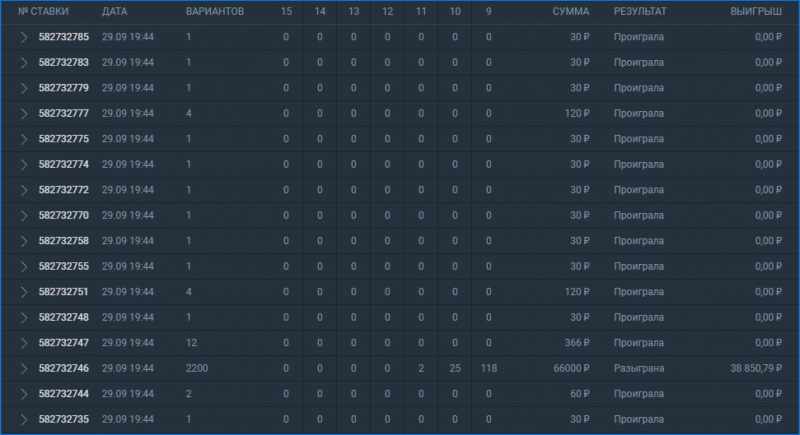Expand bet 582732758 details
The image size is (800, 435).
23,241
